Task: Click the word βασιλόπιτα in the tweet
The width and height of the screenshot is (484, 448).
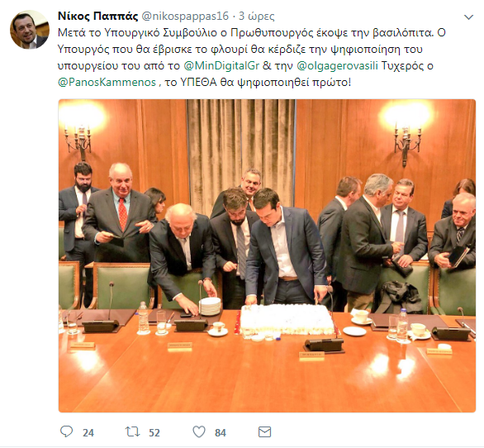Action: pos(403,32)
